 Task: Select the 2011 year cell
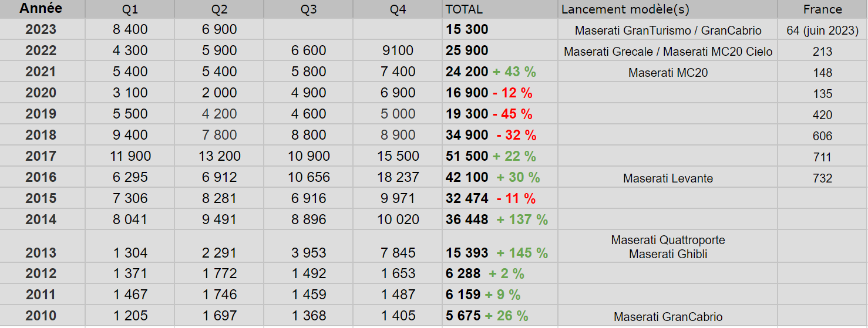42,295
